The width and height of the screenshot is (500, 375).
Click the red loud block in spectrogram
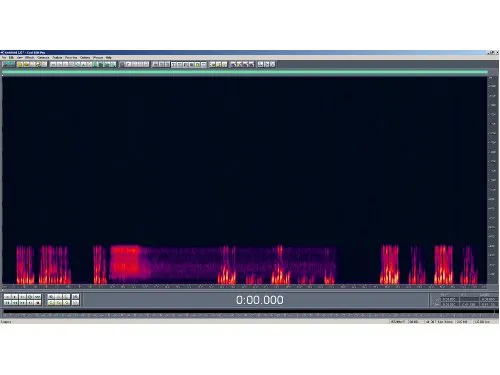(125, 262)
